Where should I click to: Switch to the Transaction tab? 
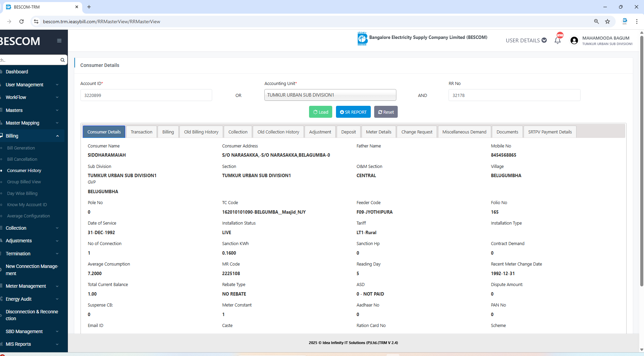point(141,132)
